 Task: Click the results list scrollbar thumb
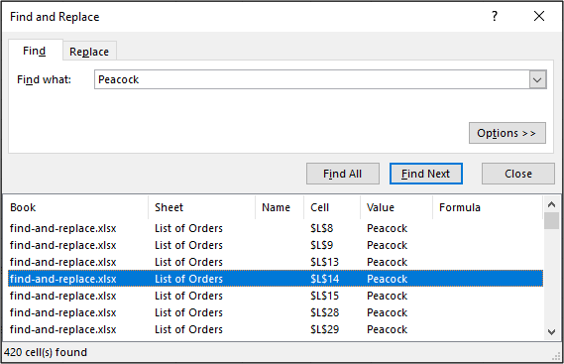tap(551, 220)
